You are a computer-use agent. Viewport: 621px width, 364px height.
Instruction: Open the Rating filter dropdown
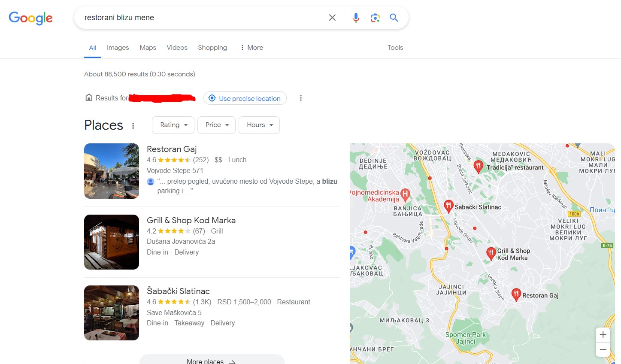point(173,125)
